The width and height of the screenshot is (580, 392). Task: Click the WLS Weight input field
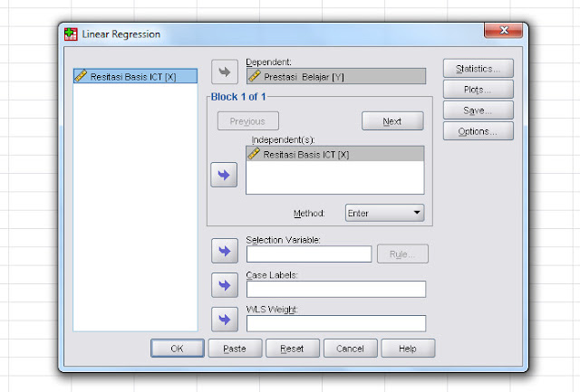[x=336, y=324]
